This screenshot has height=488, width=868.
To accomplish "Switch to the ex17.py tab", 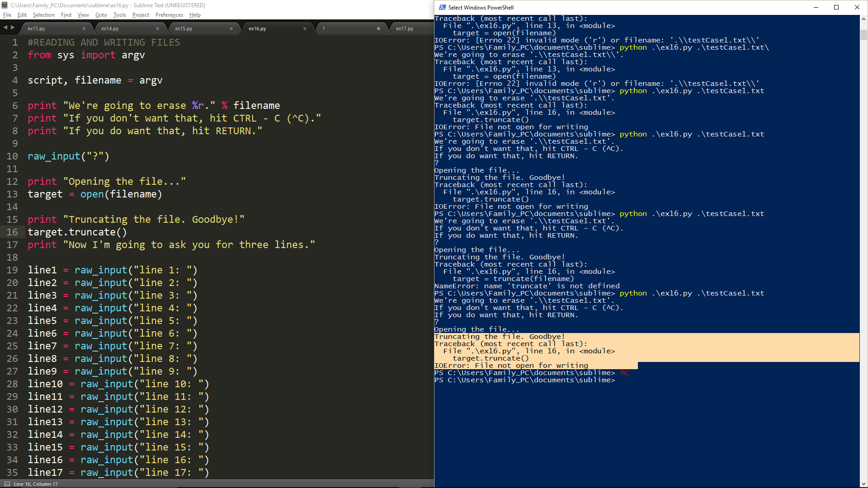I will 405,28.
